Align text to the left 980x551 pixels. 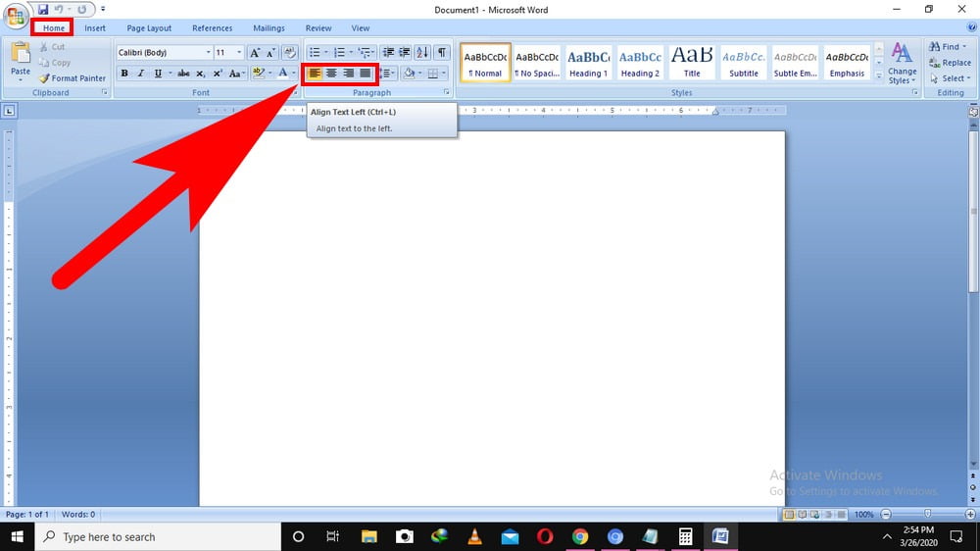pos(315,74)
